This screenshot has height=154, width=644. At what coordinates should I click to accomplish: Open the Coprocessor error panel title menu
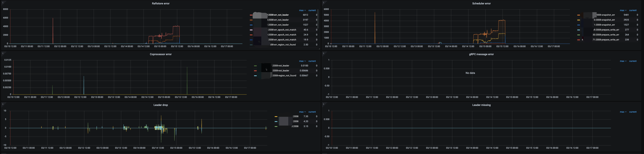(x=161, y=54)
